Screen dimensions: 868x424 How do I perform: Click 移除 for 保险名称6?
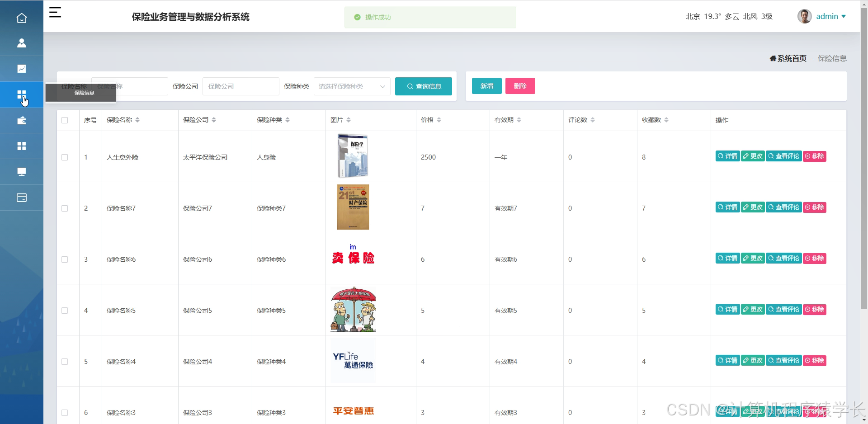[x=815, y=258]
